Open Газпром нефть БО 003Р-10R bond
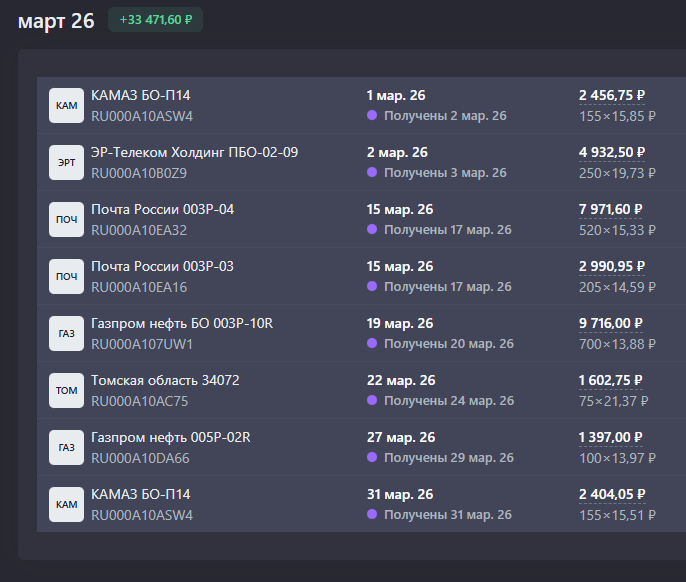Screen dimensions: 686x582 pos(181,323)
